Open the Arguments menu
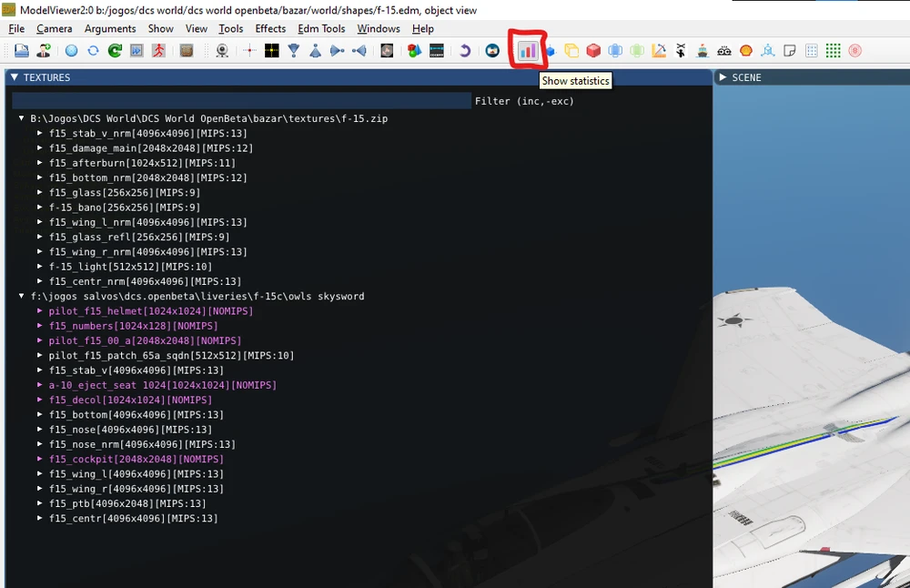Viewport: 910px width, 588px height. [x=110, y=28]
